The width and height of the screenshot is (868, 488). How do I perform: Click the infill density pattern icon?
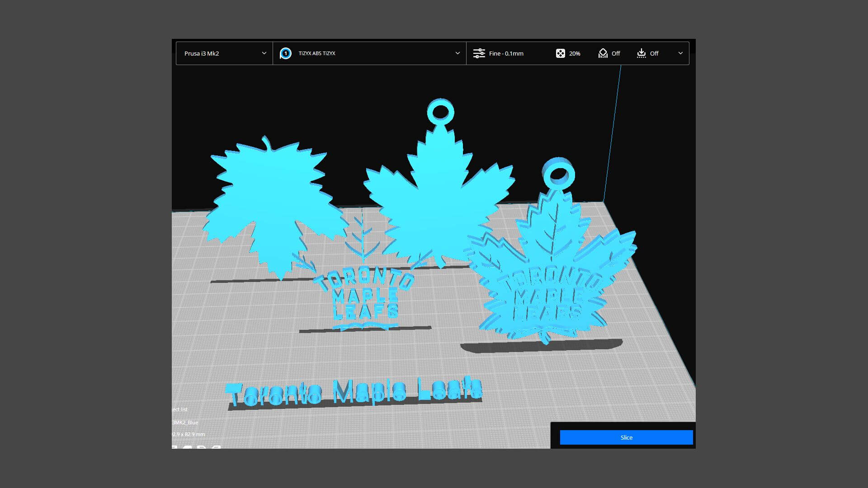[560, 53]
